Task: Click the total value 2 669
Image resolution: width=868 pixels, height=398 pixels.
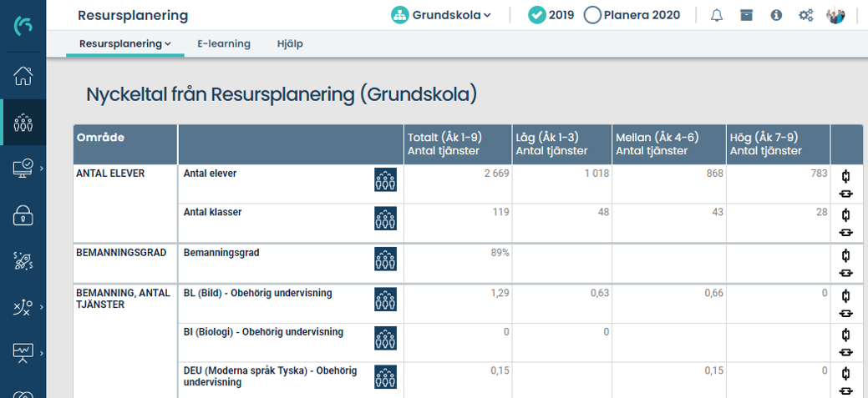Action: pyautogui.click(x=496, y=173)
